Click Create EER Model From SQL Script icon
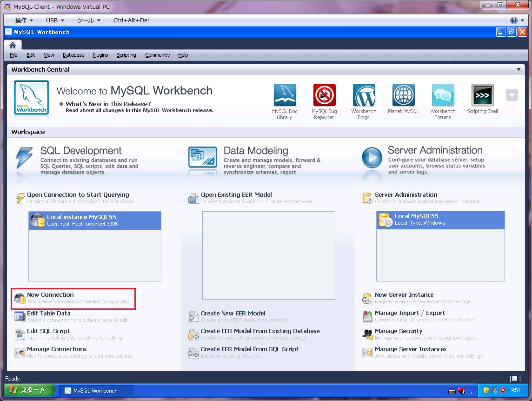 click(x=193, y=353)
